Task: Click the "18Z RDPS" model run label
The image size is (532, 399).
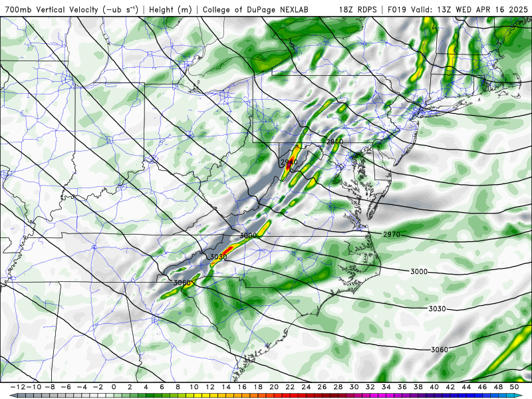Action: (x=358, y=9)
